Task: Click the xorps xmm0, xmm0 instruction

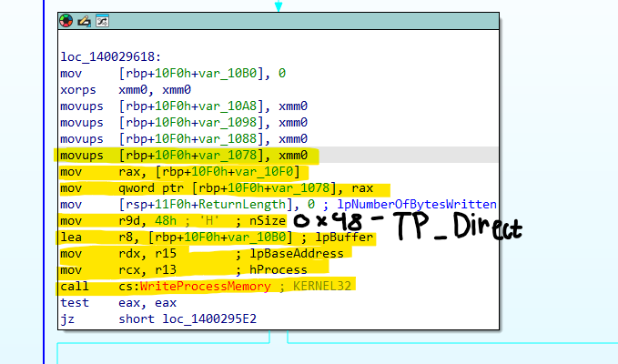Action: (126, 90)
